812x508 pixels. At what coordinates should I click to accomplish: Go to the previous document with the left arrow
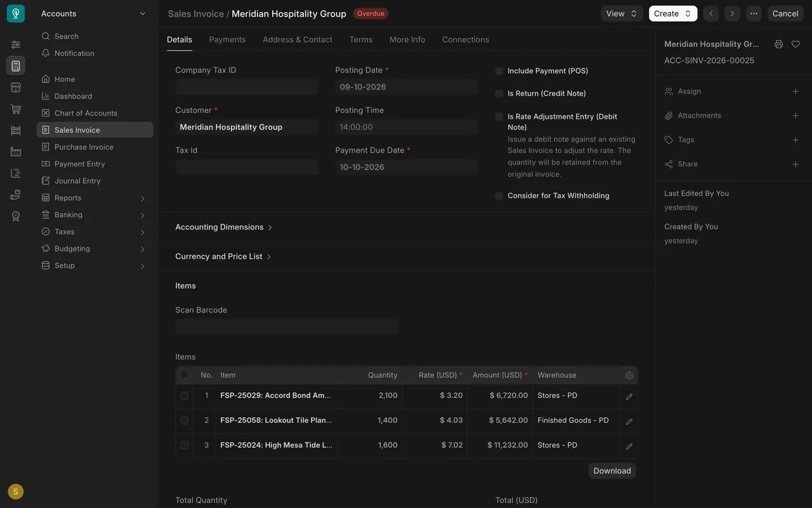pyautogui.click(x=711, y=13)
